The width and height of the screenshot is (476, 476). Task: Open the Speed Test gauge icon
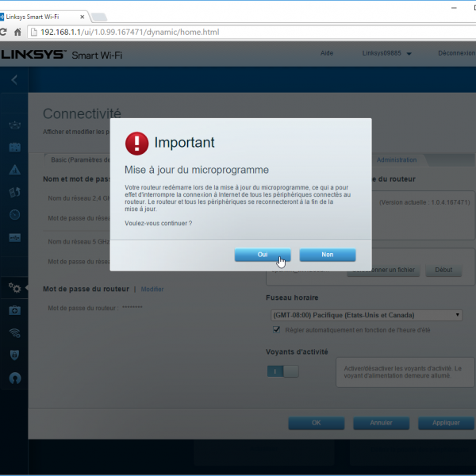click(x=14, y=214)
